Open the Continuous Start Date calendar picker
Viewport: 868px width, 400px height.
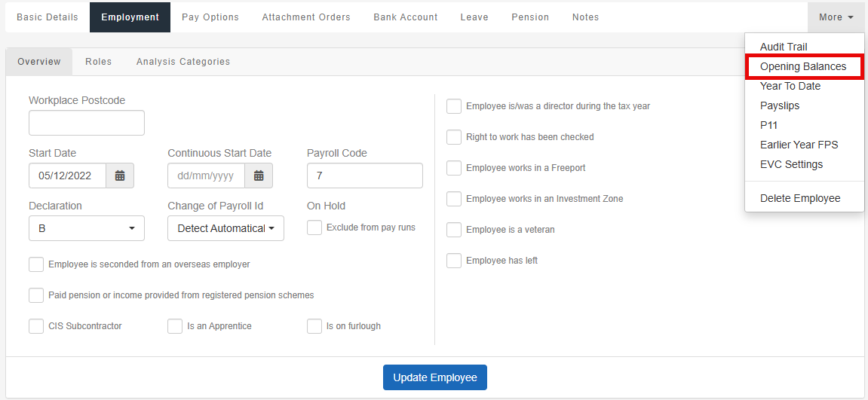click(x=259, y=176)
